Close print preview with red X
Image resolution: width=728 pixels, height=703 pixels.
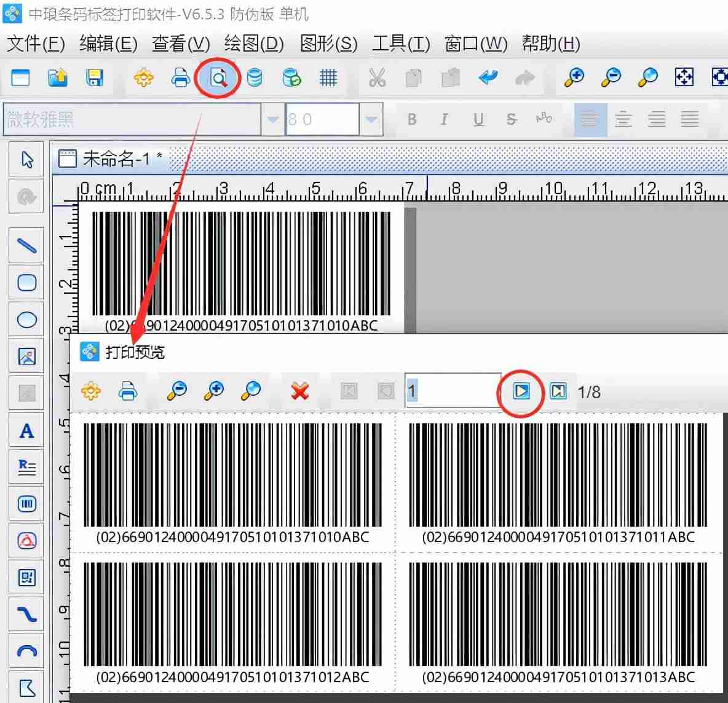(300, 391)
